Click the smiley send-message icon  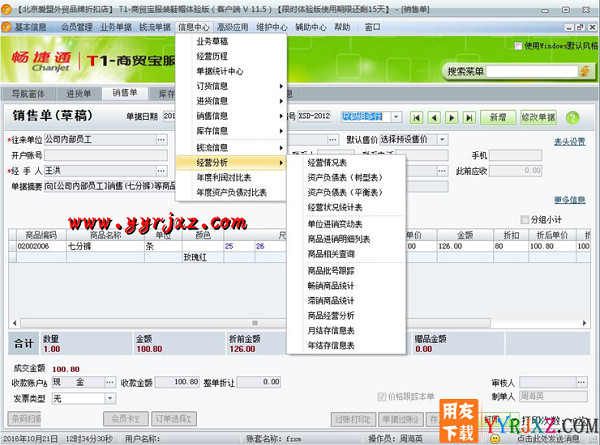[495, 438]
